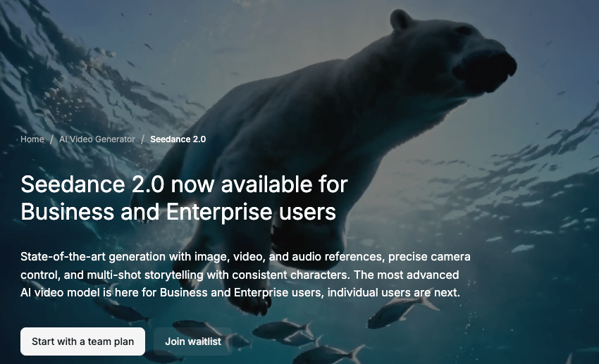
Task: Click the headline line 'Seedance 2.0 now available for'
Action: [184, 184]
